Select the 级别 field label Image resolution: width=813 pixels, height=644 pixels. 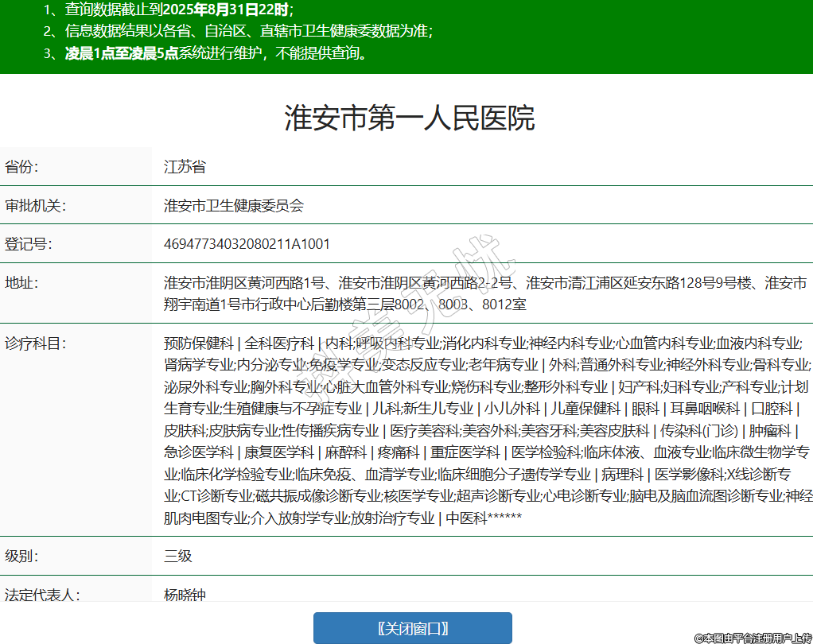tap(22, 556)
